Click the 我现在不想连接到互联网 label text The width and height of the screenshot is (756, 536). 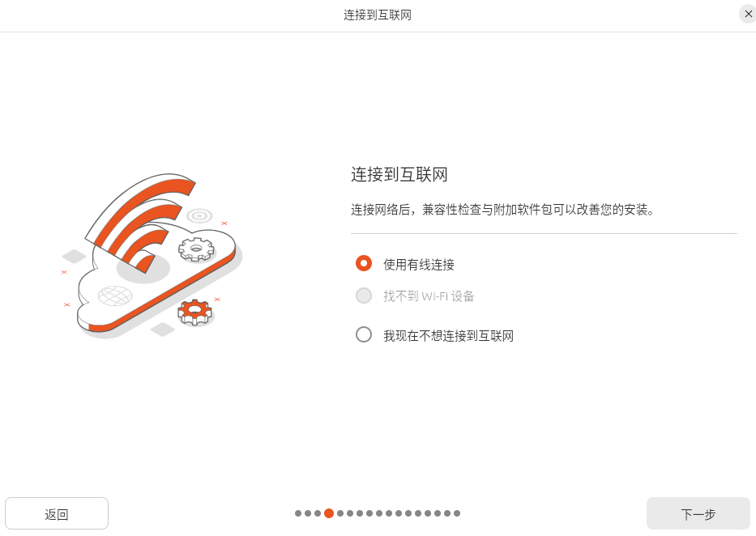[x=448, y=336]
